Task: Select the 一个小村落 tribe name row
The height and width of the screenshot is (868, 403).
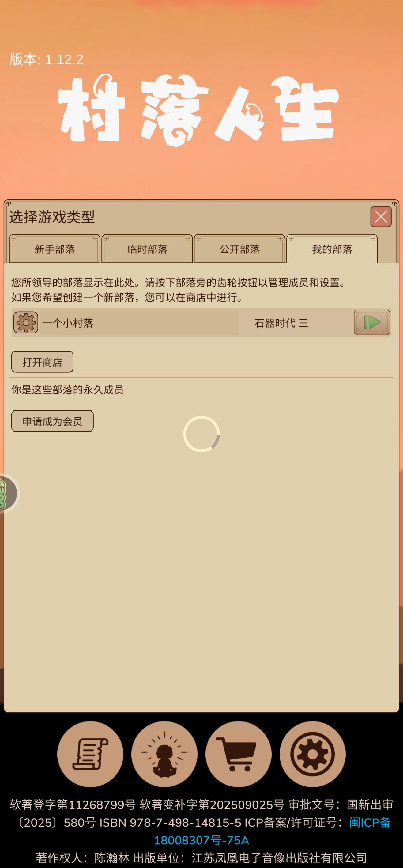Action: pos(139,323)
